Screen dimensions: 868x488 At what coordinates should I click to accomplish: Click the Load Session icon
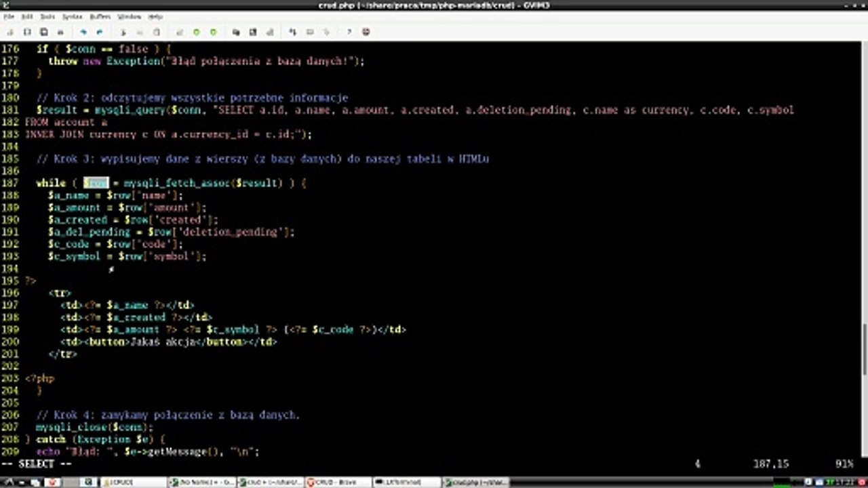tap(236, 32)
